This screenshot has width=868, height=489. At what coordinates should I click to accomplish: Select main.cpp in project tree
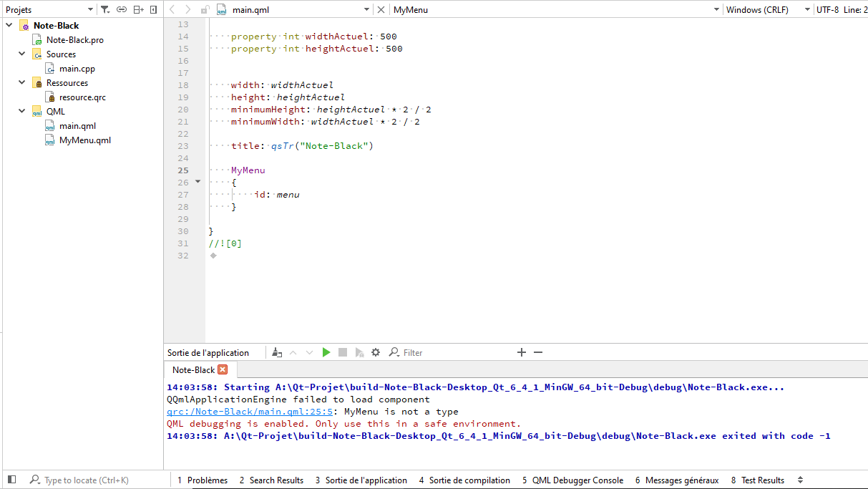pyautogui.click(x=77, y=69)
